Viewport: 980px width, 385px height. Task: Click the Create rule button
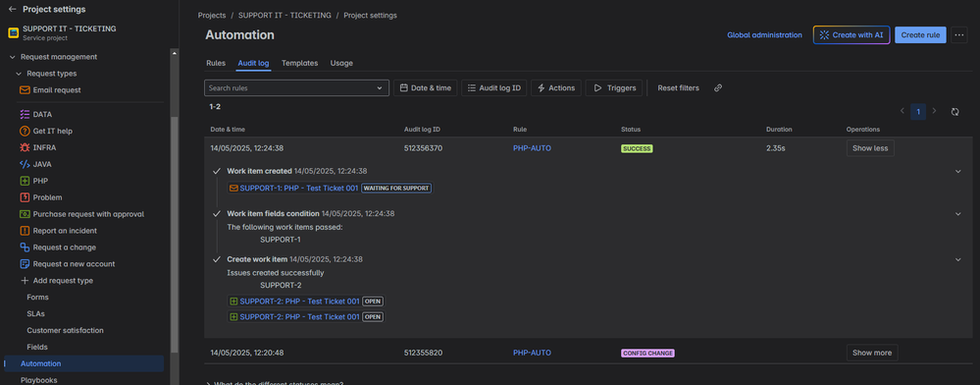[x=920, y=35]
